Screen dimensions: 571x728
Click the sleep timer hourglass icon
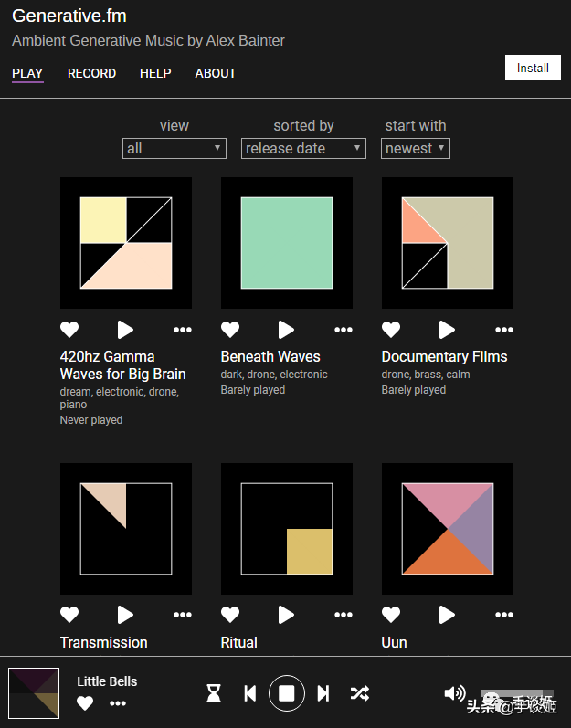pyautogui.click(x=214, y=693)
